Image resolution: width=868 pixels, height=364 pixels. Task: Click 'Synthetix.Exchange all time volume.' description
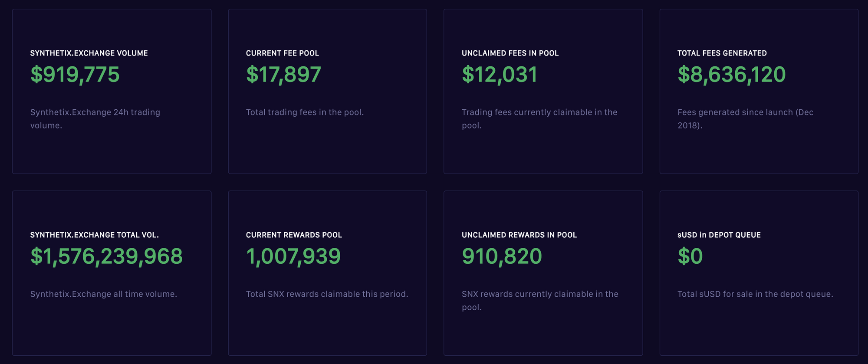(x=103, y=294)
